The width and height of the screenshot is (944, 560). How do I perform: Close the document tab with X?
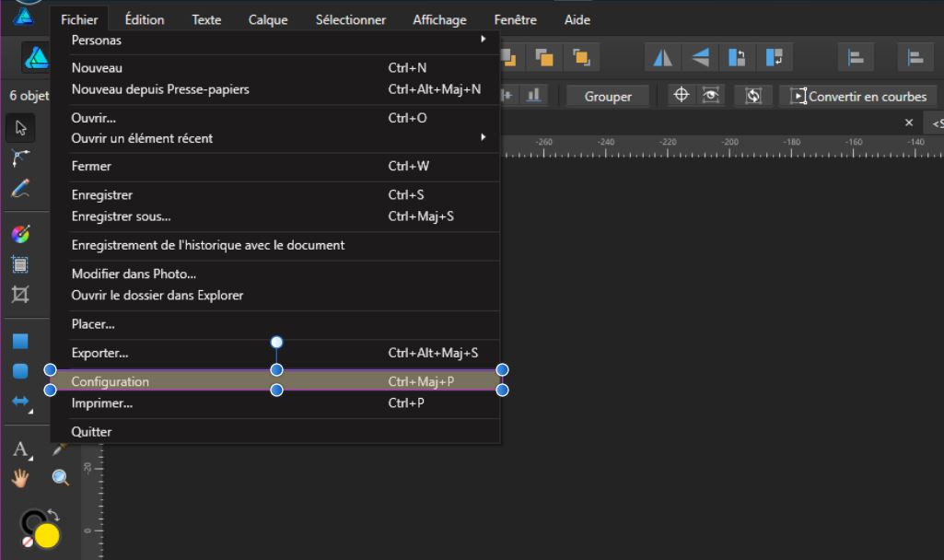pyautogui.click(x=908, y=122)
